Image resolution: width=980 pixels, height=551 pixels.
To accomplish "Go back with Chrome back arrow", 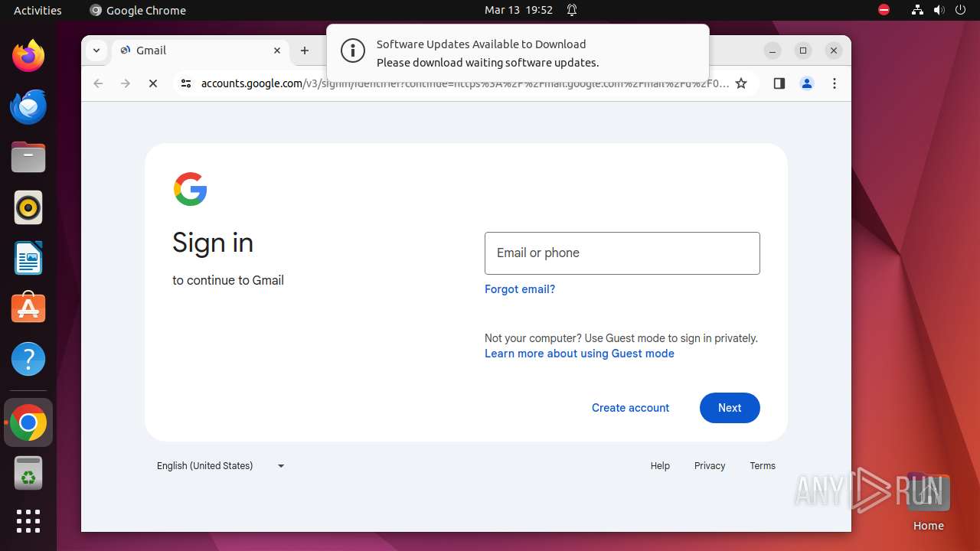I will (x=98, y=83).
